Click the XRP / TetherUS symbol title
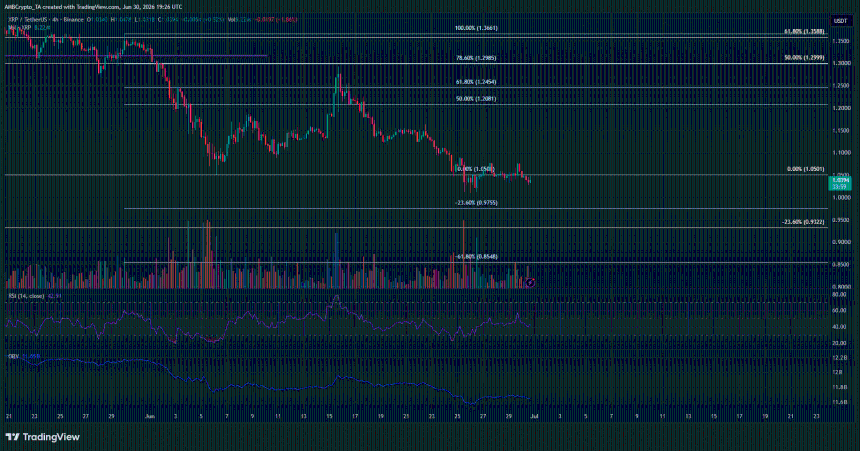860x451 pixels. [29, 20]
